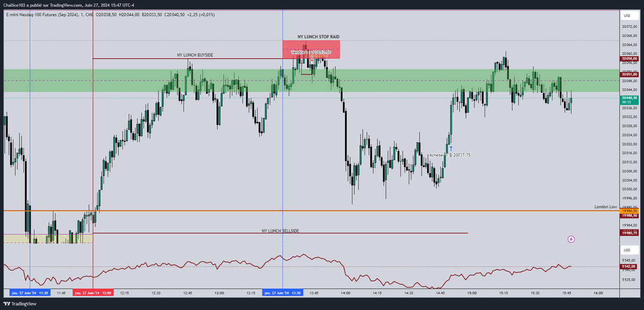Select the blue 'jeu. 27 Juin '24 13:30' time marker
Viewport: 644px width, 310px height.
(x=283, y=293)
